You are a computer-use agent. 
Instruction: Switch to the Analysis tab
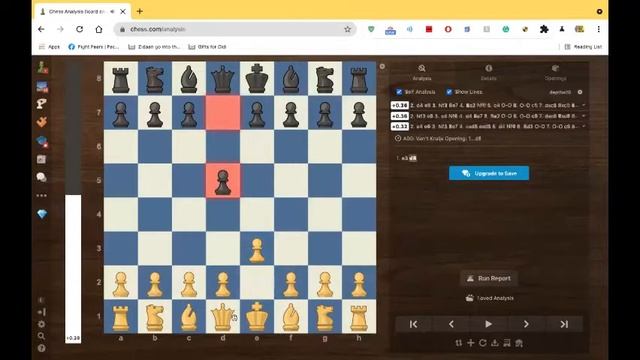pos(422,72)
